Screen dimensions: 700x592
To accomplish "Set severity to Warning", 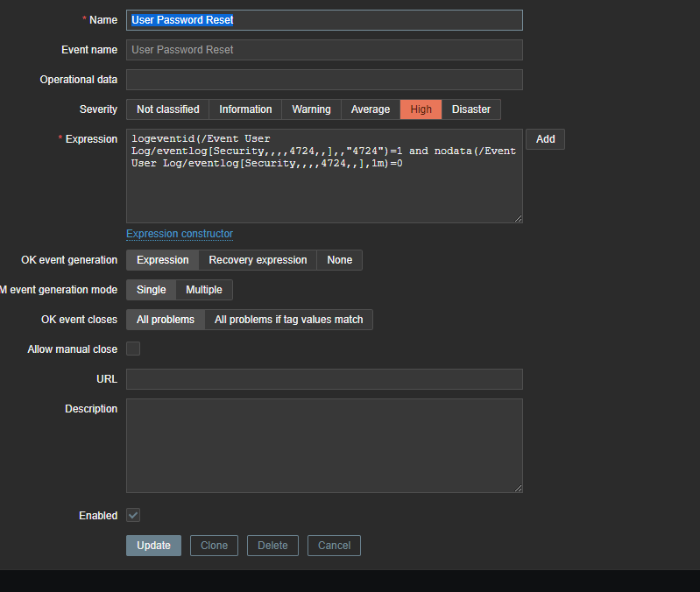I will tap(311, 109).
